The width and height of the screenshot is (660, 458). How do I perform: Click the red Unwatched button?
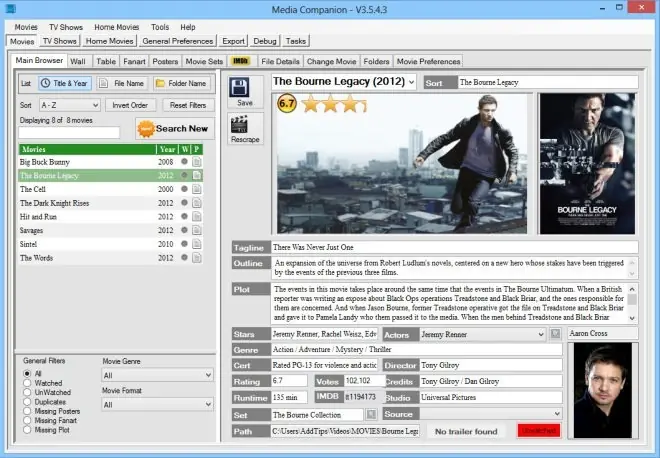click(539, 431)
